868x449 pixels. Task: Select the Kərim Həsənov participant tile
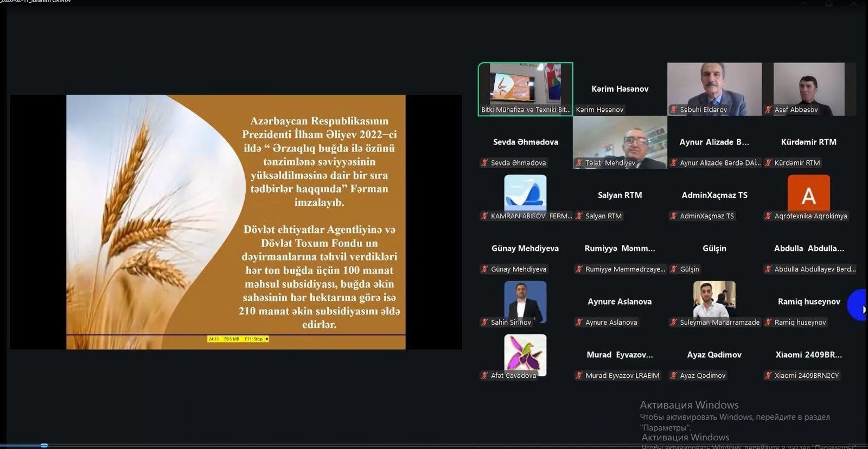[x=620, y=89]
